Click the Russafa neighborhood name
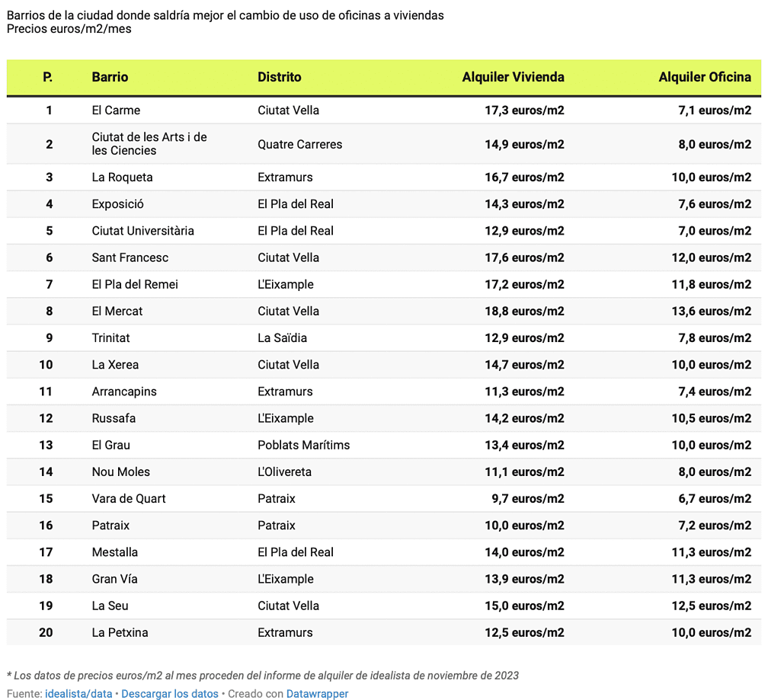768x700 pixels. (114, 418)
